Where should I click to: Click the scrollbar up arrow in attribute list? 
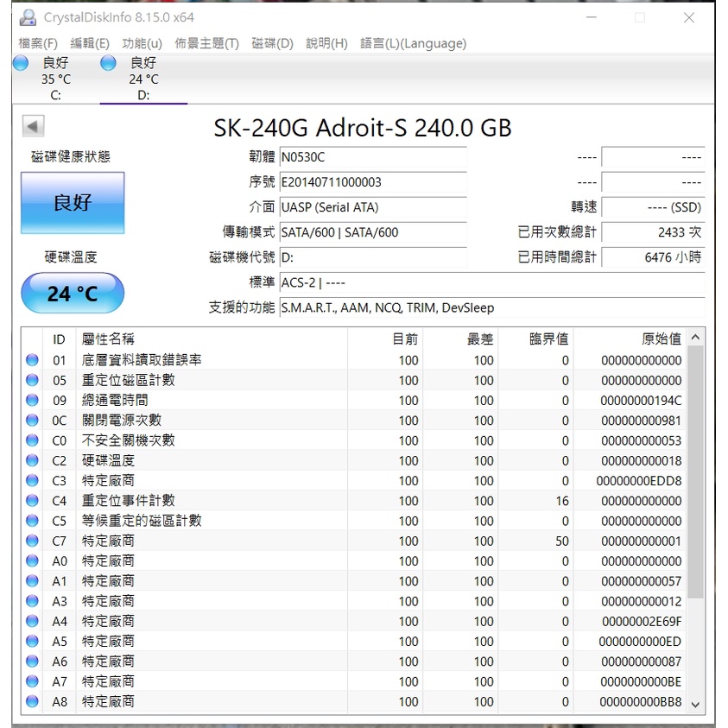[697, 338]
